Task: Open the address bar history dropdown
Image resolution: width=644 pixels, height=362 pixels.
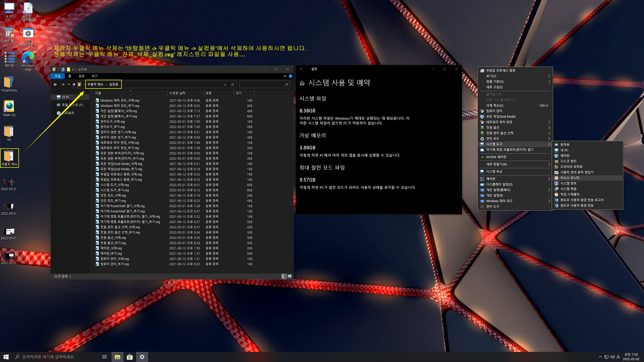Action: tap(225, 85)
